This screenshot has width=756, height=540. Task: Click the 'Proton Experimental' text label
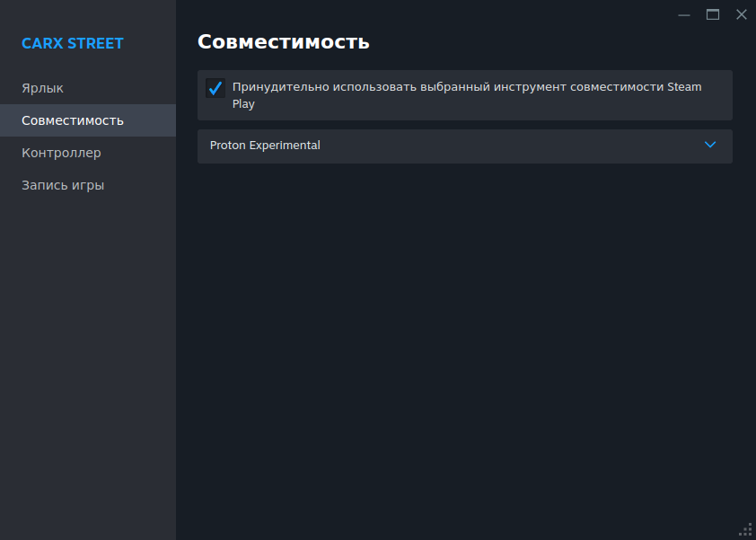point(265,146)
